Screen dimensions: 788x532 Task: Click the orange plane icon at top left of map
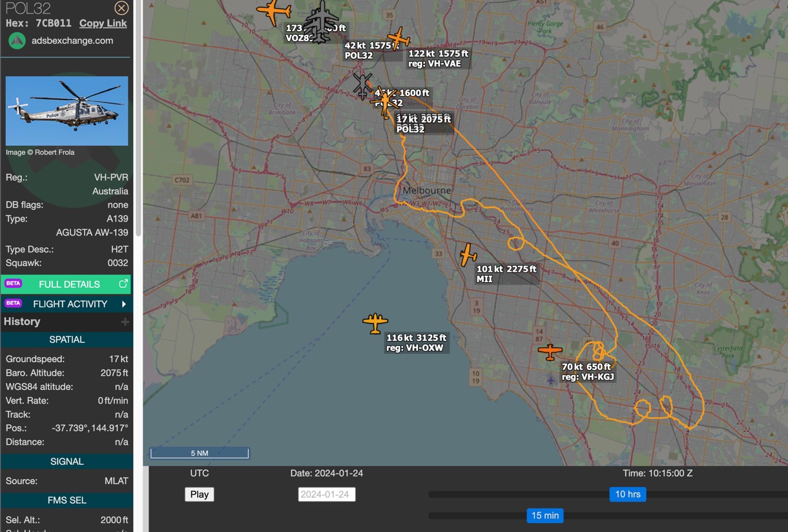(274, 11)
